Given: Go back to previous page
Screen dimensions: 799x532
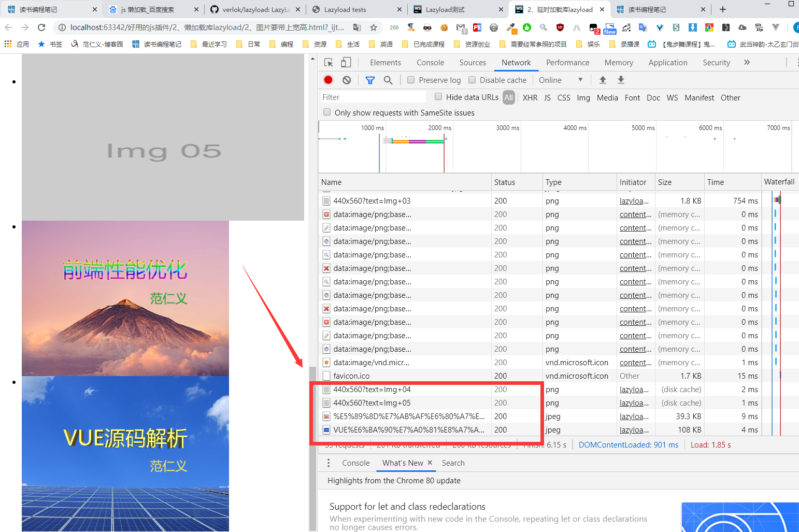Looking at the screenshot, I should coord(8,27).
